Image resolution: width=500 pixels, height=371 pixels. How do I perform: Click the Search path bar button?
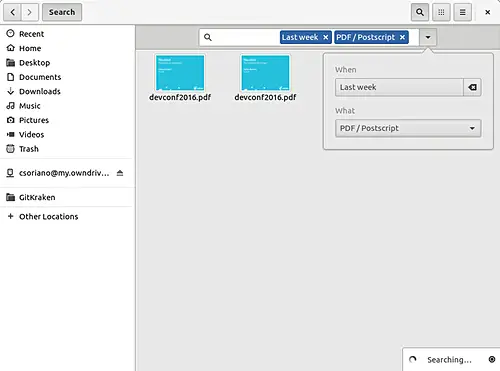[62, 12]
